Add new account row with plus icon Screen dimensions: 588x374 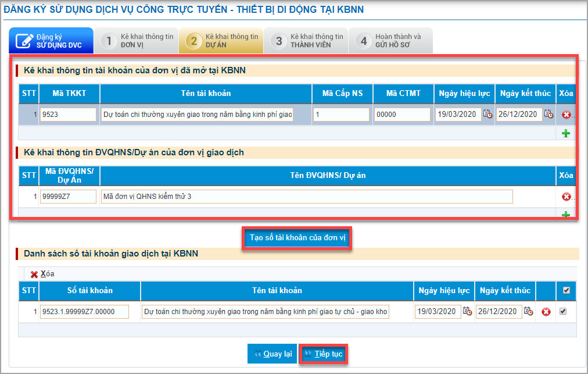[566, 133]
